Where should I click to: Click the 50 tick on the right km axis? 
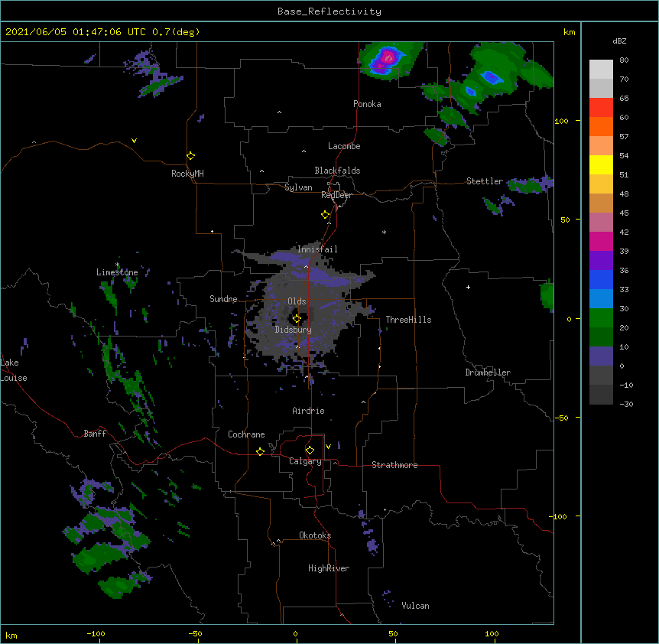[565, 220]
